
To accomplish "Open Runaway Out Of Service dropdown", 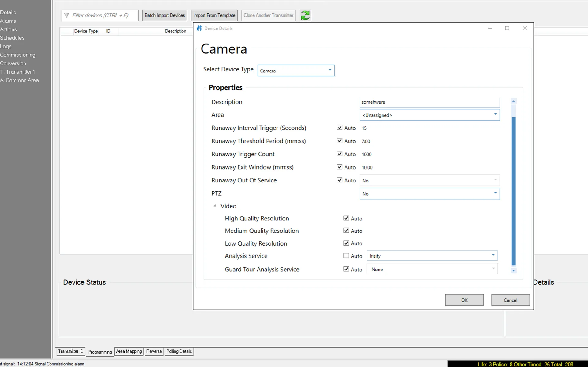I will tap(430, 180).
